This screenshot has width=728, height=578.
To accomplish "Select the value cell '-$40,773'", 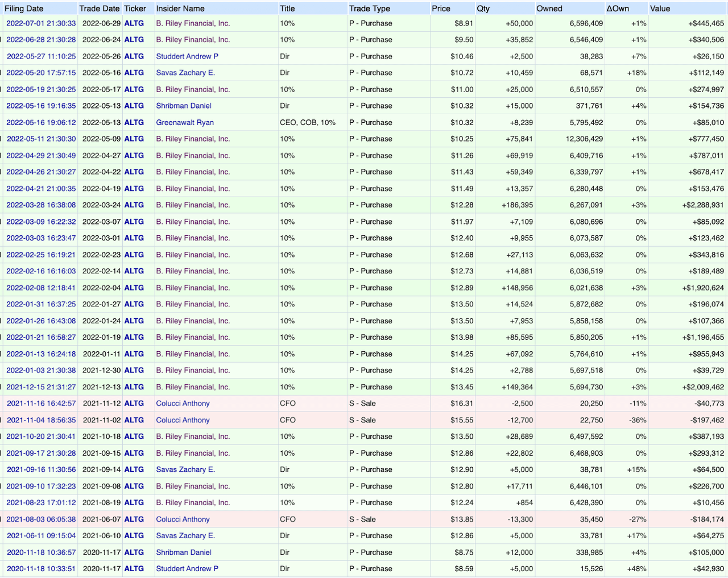I will click(711, 404).
